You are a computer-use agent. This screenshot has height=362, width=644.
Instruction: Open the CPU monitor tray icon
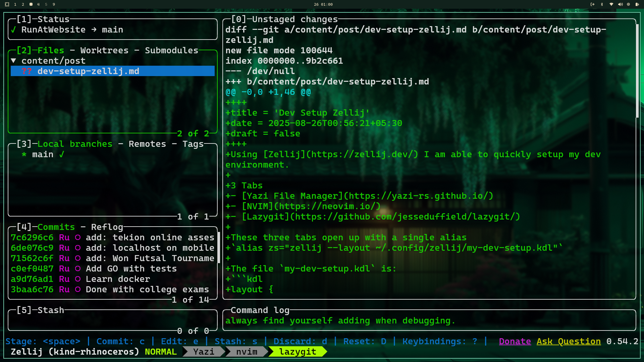(628, 4)
